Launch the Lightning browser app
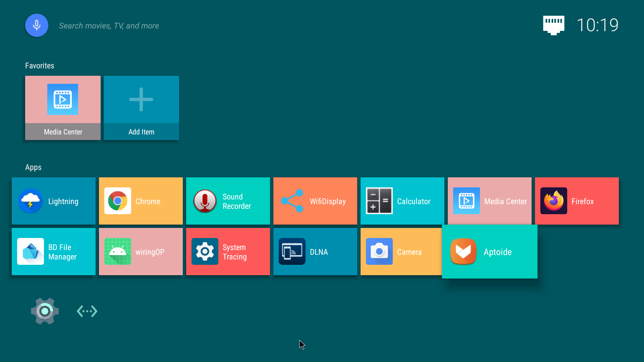 coord(54,201)
